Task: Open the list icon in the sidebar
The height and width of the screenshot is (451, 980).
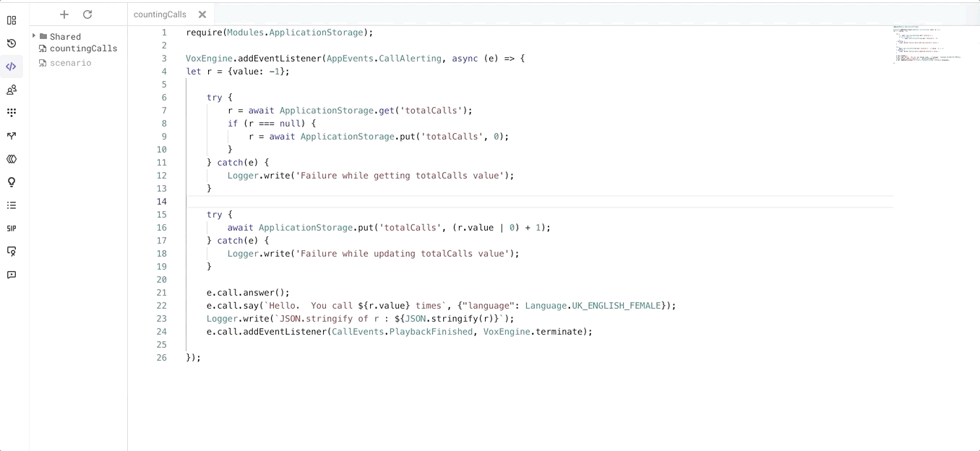Action: pos(12,205)
